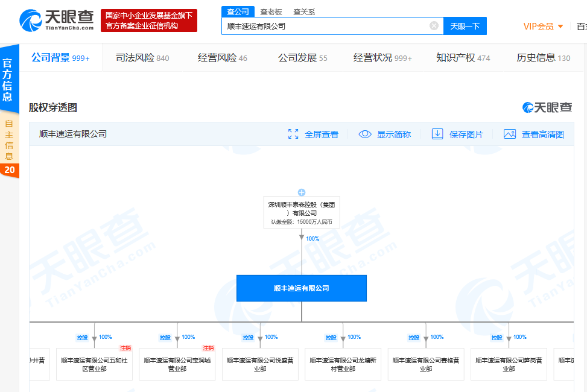Open the TianYanCha home logo
Image resolution: width=587 pixels, height=392 pixels.
tap(57, 21)
